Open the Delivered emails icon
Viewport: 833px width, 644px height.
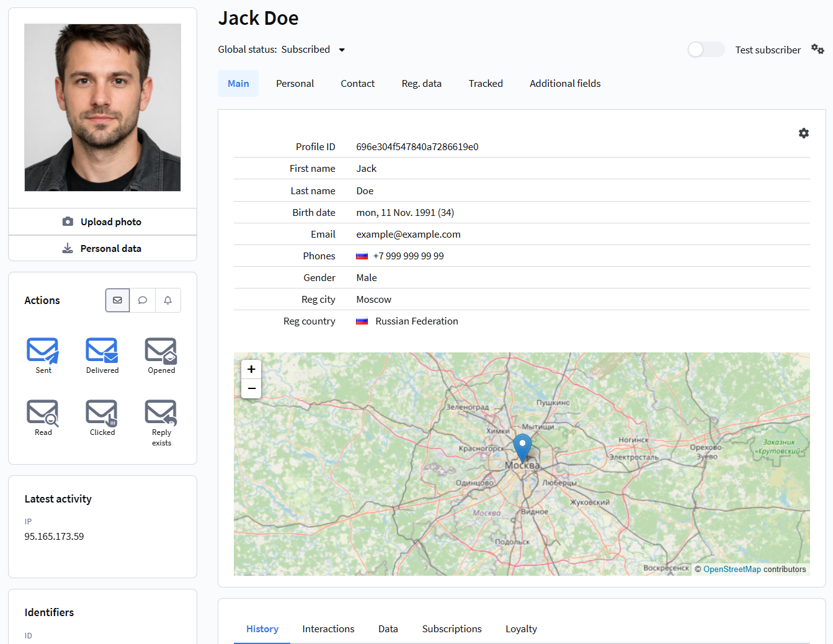point(102,351)
